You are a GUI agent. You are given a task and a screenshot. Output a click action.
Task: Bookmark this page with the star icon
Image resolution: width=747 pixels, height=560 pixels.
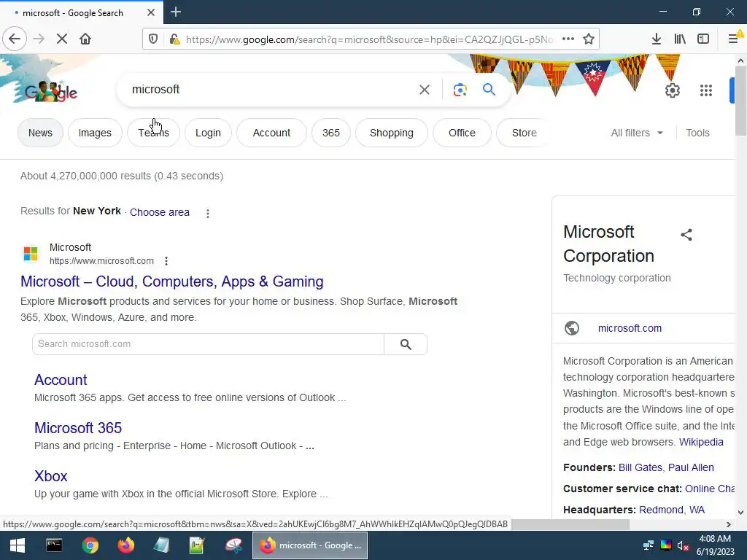[x=589, y=39]
